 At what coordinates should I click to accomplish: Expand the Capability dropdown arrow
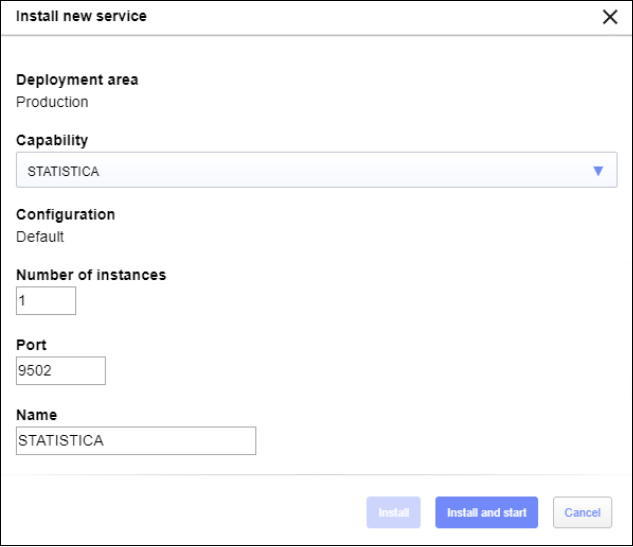[598, 171]
